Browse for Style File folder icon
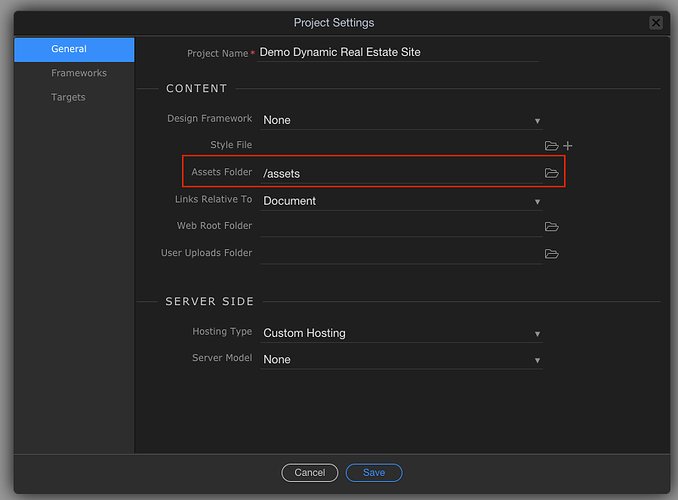The width and height of the screenshot is (678, 500). [551, 146]
